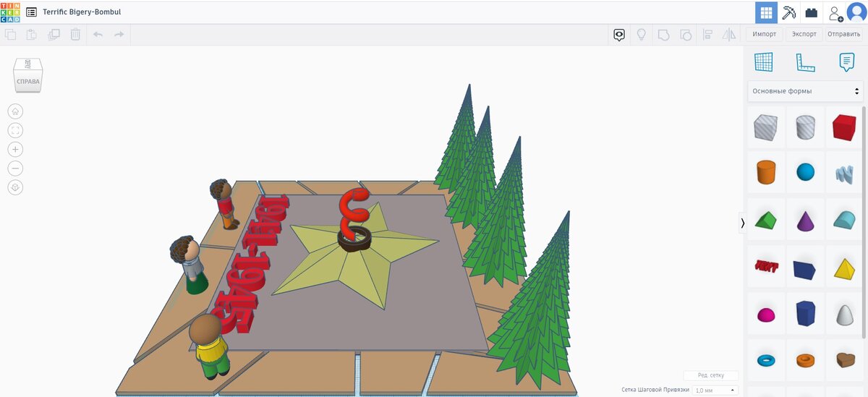Undo the last action
868x397 pixels.
(98, 34)
